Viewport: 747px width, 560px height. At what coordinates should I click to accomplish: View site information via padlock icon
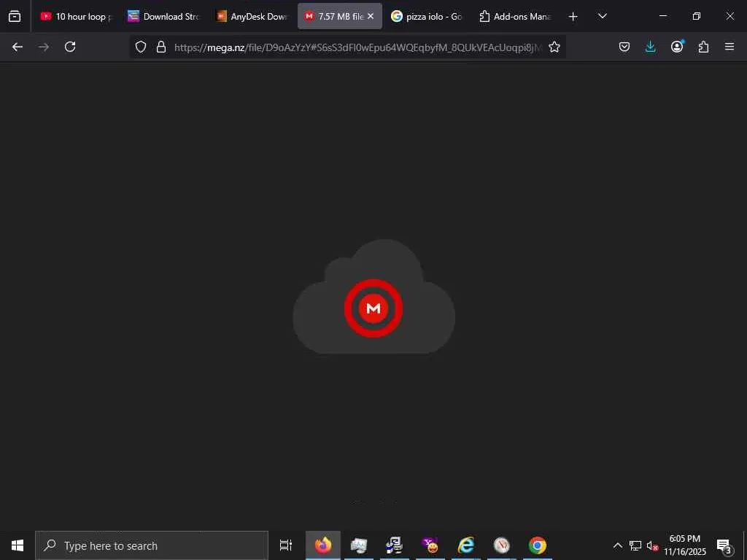tap(161, 47)
